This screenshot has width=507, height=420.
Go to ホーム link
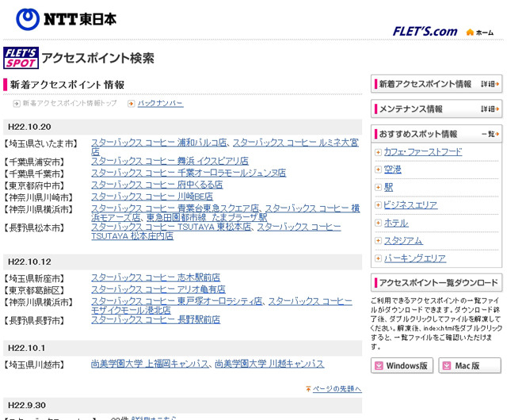484,32
